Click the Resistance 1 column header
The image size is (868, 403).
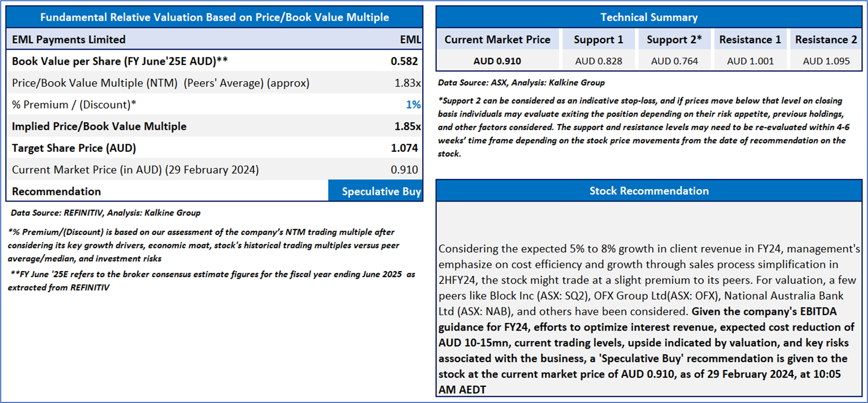click(x=750, y=39)
